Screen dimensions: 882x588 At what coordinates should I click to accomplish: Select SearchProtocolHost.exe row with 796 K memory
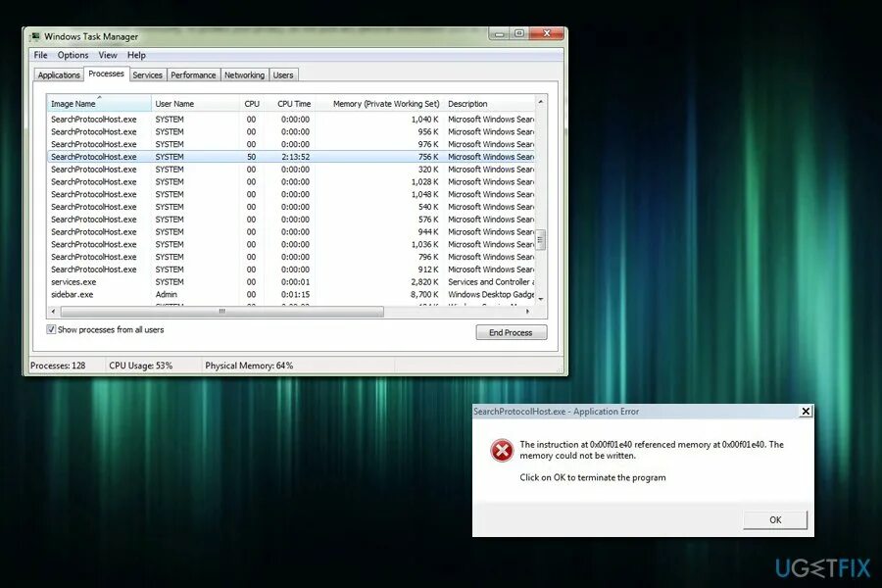291,257
